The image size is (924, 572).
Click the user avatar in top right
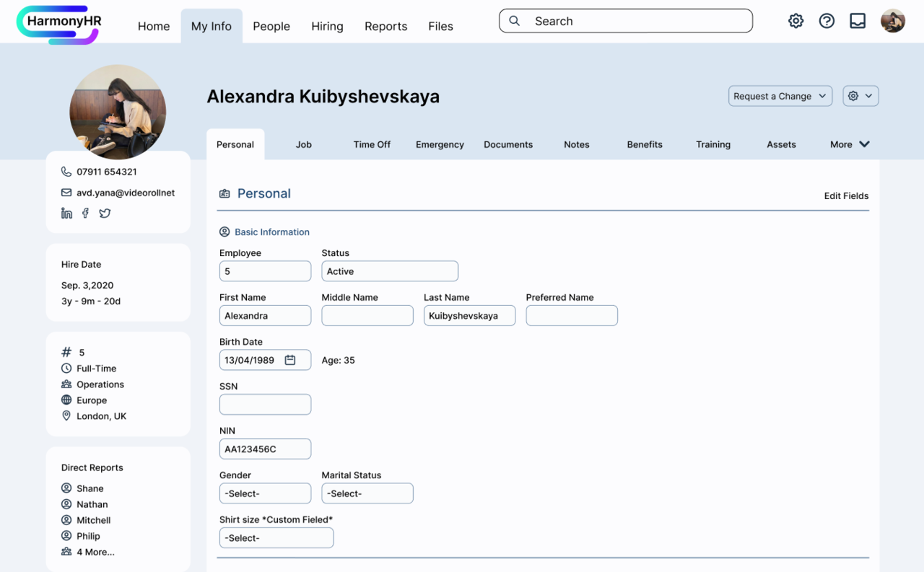point(893,21)
